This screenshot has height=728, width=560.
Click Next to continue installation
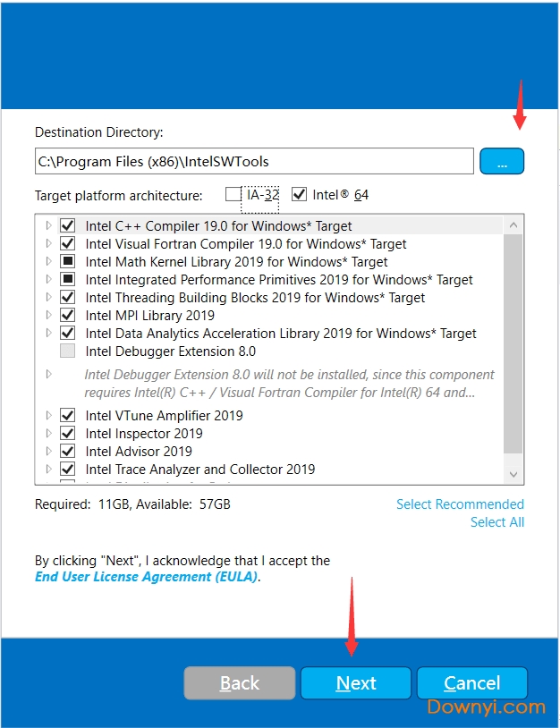(x=356, y=683)
